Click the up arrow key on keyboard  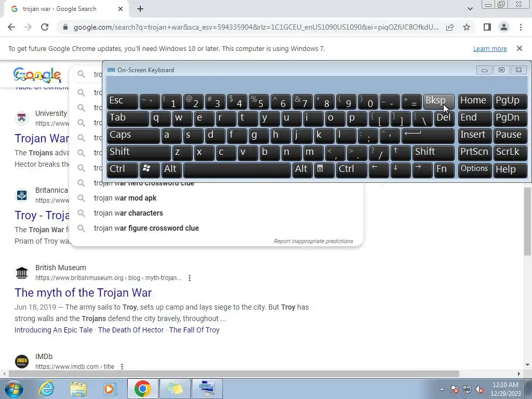[401, 153]
